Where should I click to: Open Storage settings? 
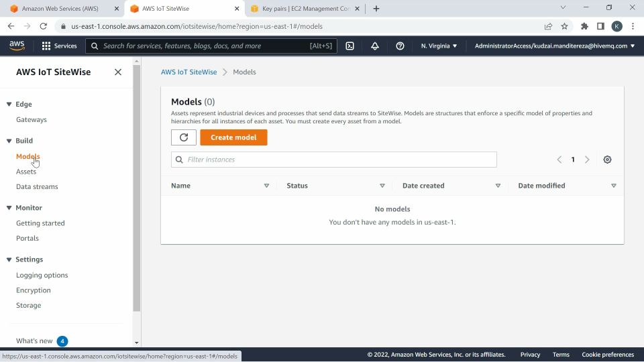[x=28, y=306]
